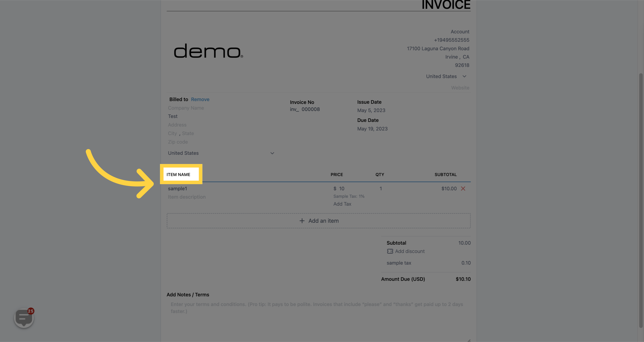Viewport: 644px width, 342px height.
Task: Click the page vertical scrollbar
Action: [x=640, y=200]
